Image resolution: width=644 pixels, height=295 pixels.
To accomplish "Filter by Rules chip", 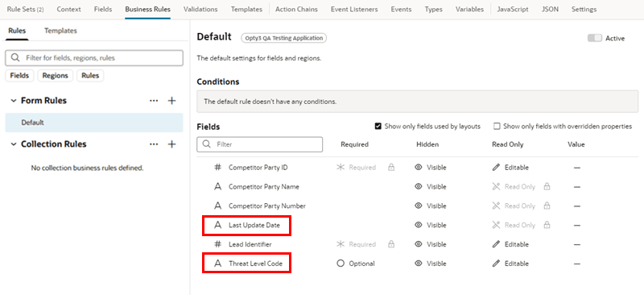I will click(x=90, y=76).
